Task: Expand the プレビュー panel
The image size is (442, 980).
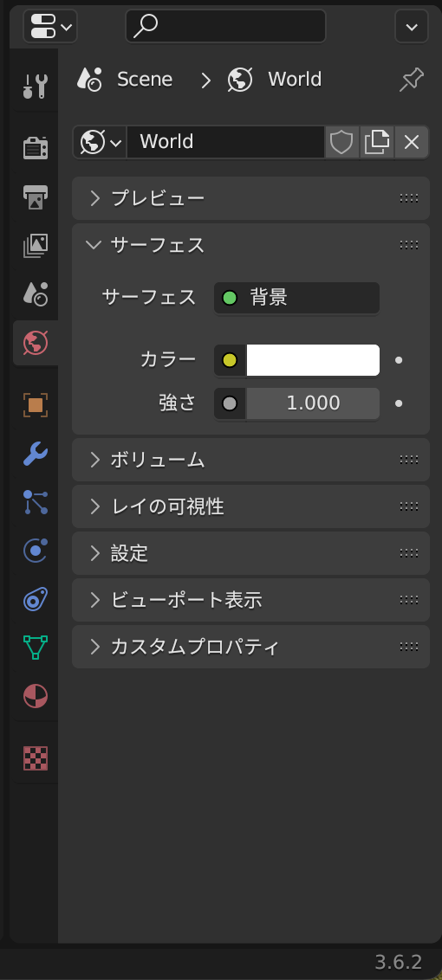Action: [250, 198]
